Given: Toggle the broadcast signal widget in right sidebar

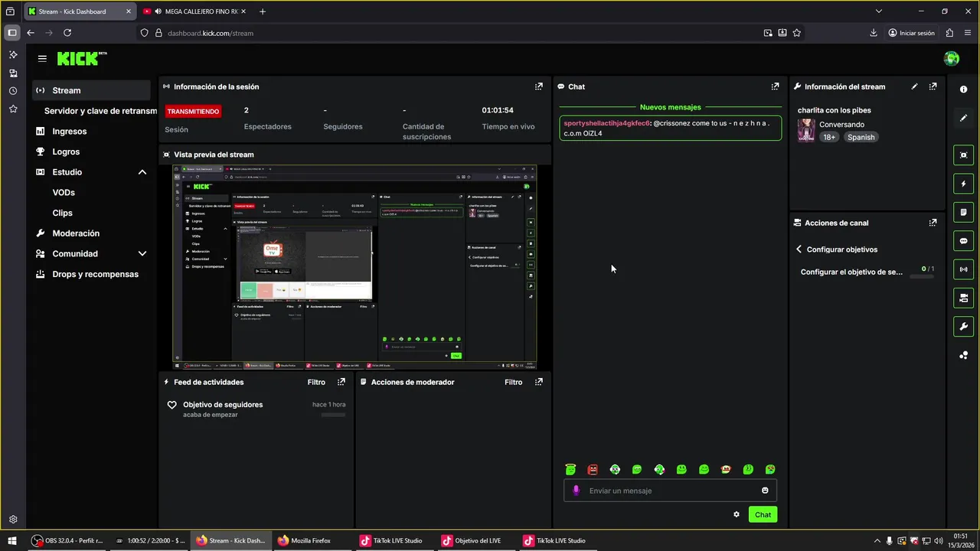Looking at the screenshot, I should coord(963,269).
